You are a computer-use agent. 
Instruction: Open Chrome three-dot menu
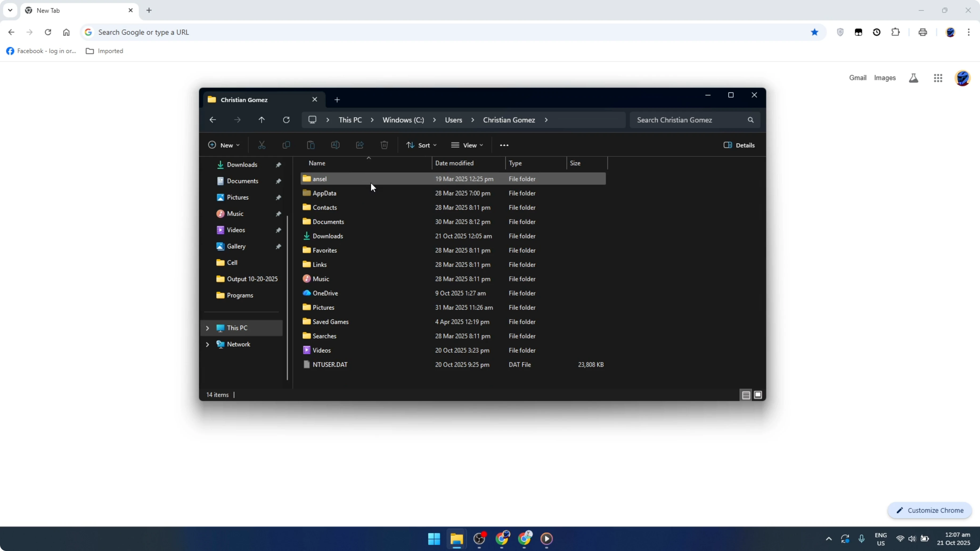[x=969, y=32]
